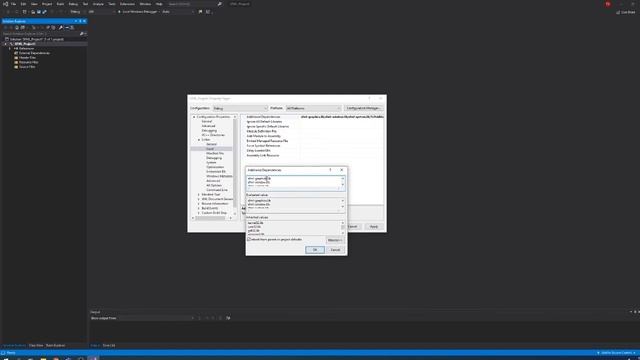Open the Macros>> button

tap(335, 240)
